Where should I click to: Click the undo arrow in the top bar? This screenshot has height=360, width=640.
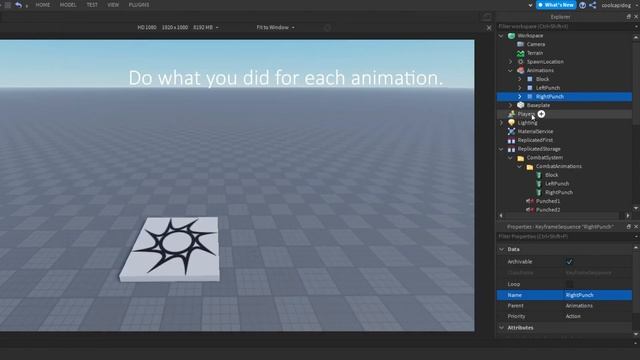(18, 5)
